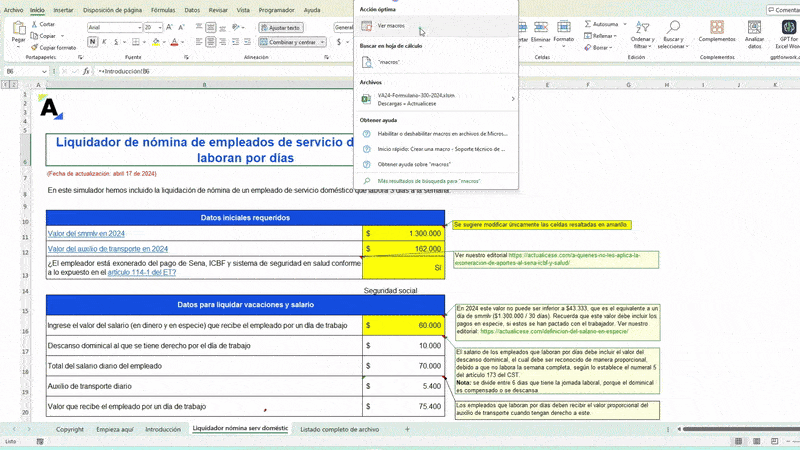The image size is (800, 450).
Task: Click Buscar y seleccionar magnifier
Action: pyautogui.click(x=672, y=27)
